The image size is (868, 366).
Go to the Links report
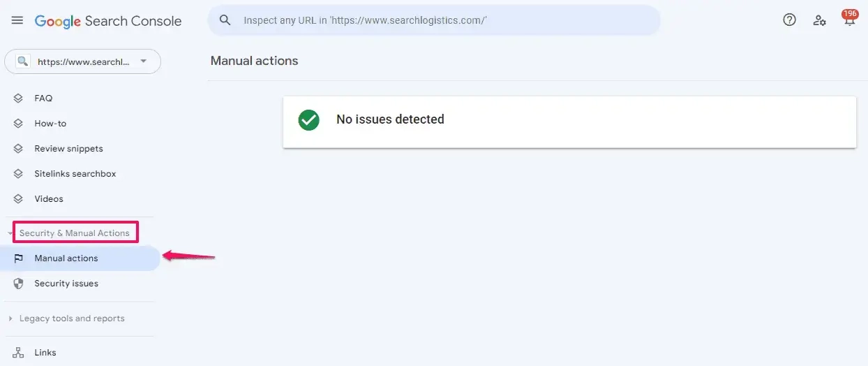pyautogui.click(x=45, y=353)
